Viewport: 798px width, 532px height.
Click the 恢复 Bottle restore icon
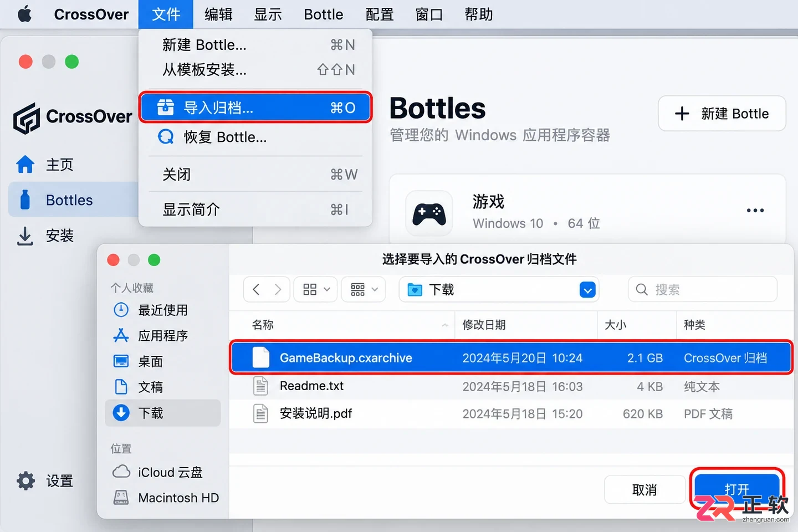coord(165,137)
